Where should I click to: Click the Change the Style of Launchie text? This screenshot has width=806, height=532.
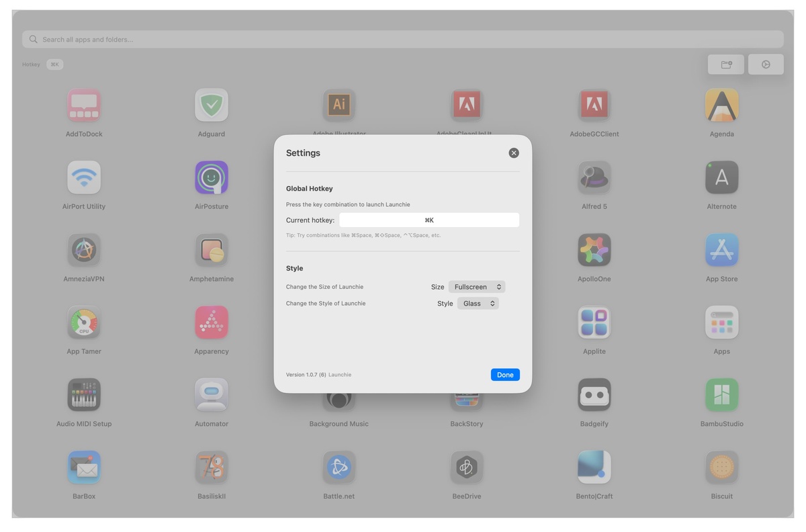[x=326, y=304]
